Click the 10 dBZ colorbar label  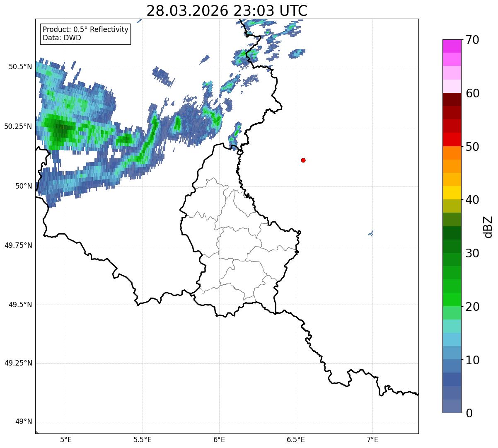coord(472,360)
